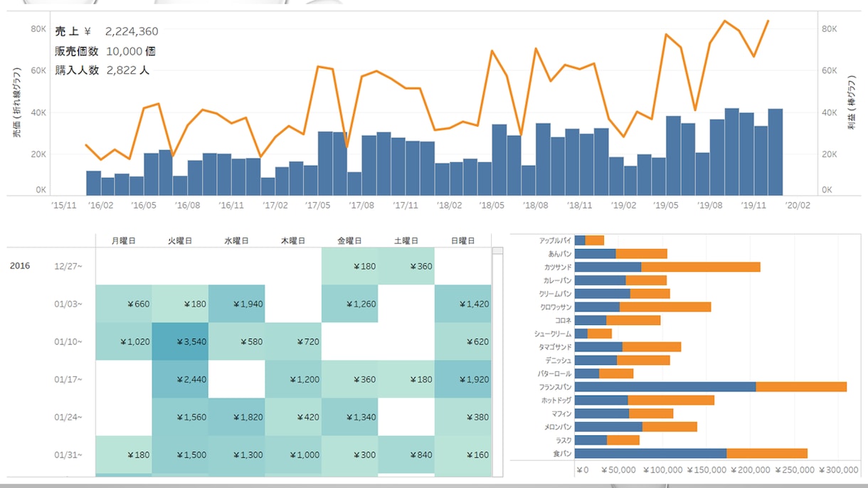The width and height of the screenshot is (868, 488).
Task: Click the ¥660 heatmap cell
Action: tap(124, 304)
